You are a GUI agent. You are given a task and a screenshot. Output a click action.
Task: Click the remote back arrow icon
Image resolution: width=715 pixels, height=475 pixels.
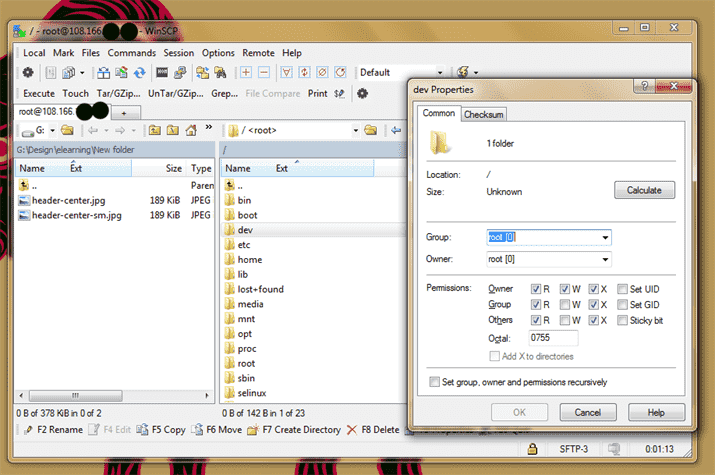(x=396, y=130)
